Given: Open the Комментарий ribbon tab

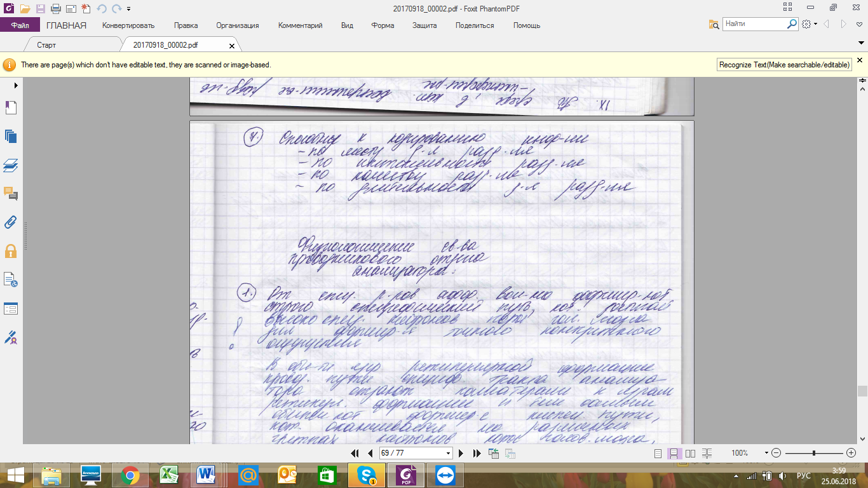Looking at the screenshot, I should point(301,25).
